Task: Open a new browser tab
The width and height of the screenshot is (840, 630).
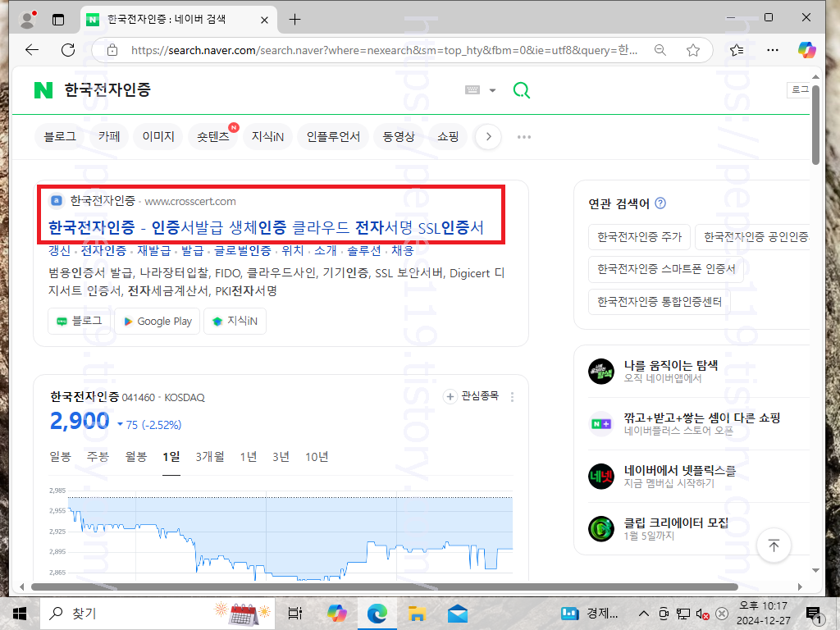Action: [x=294, y=20]
